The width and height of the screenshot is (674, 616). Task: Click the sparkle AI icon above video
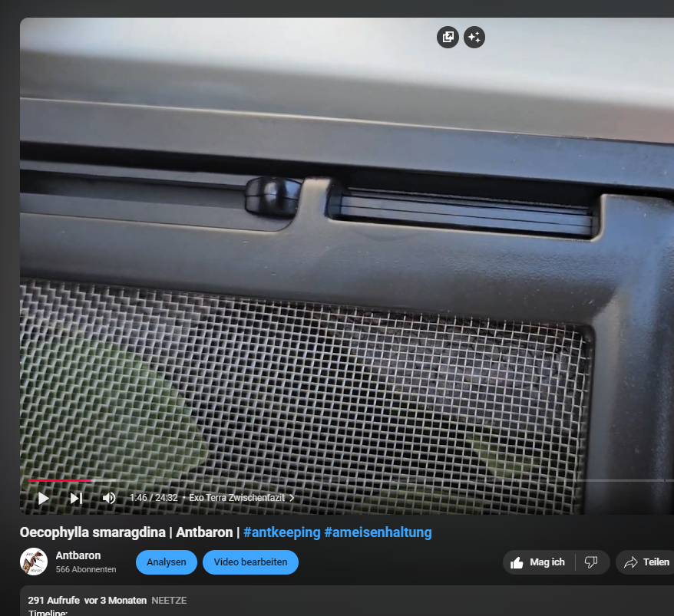click(x=474, y=37)
